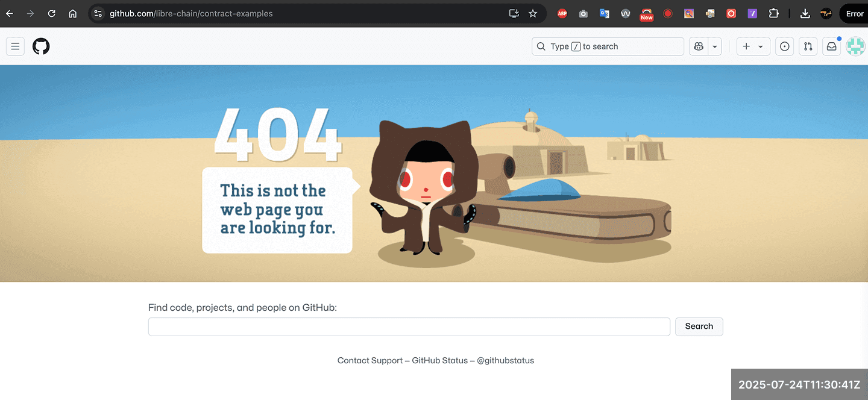
Task: Open the browser Extensions puzzle icon
Action: pos(774,13)
